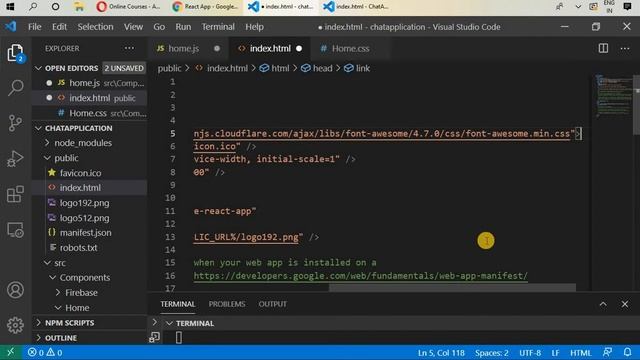Close the terminal panel
This screenshot has height=360, width=640.
pos(625,304)
